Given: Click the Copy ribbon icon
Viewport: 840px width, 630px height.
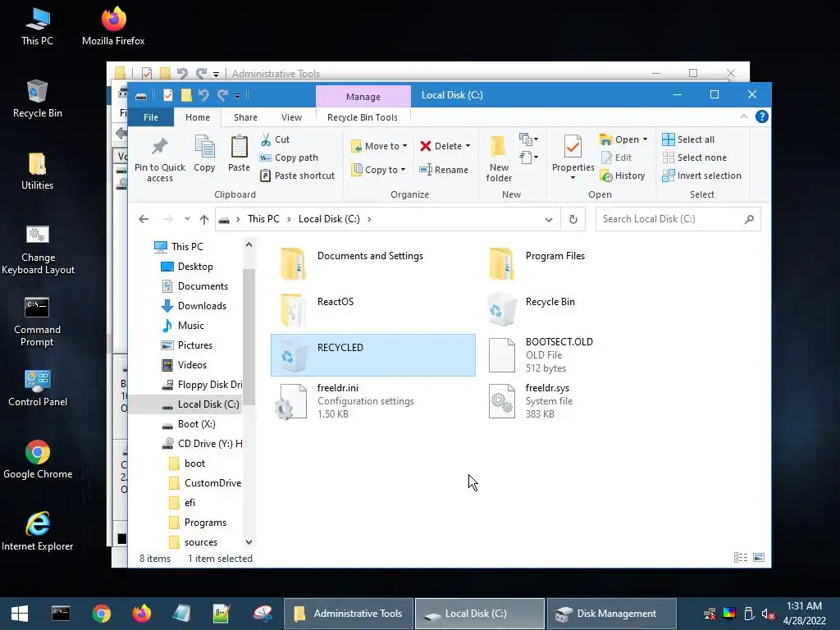Looking at the screenshot, I should [204, 146].
